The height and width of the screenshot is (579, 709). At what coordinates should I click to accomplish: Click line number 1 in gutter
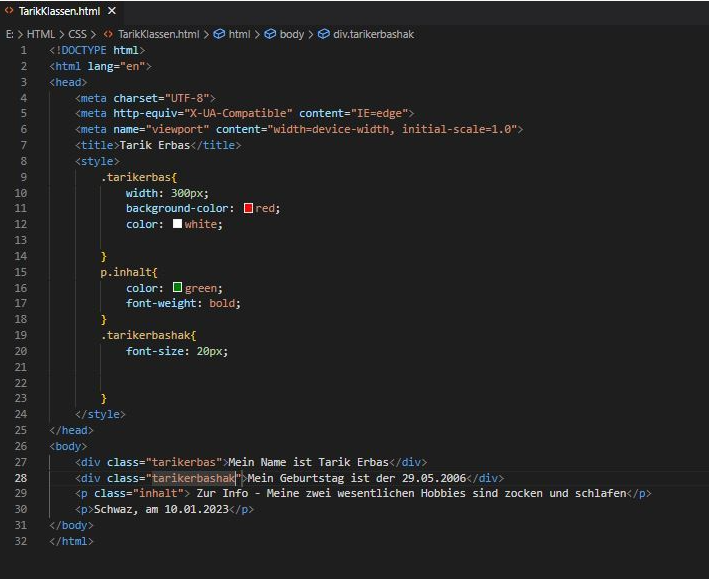pyautogui.click(x=24, y=50)
